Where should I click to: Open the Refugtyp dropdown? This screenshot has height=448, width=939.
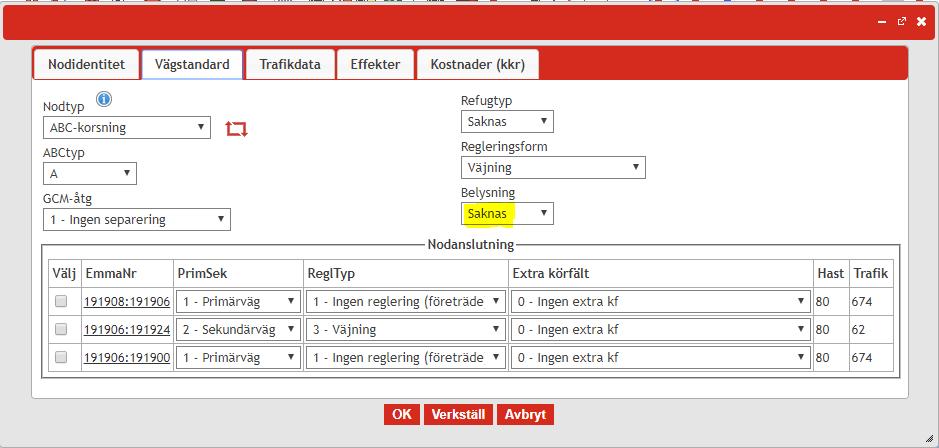pyautogui.click(x=507, y=122)
